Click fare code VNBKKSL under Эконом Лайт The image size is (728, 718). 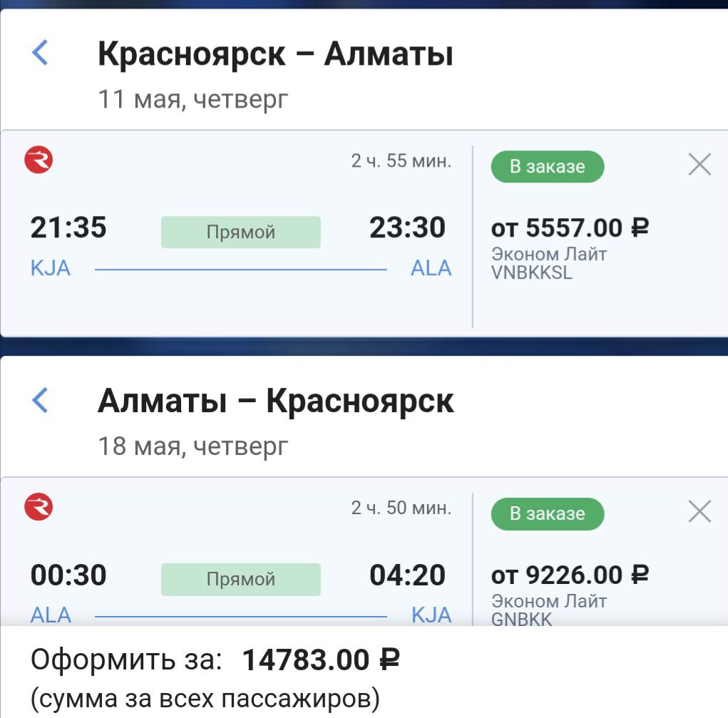(532, 272)
